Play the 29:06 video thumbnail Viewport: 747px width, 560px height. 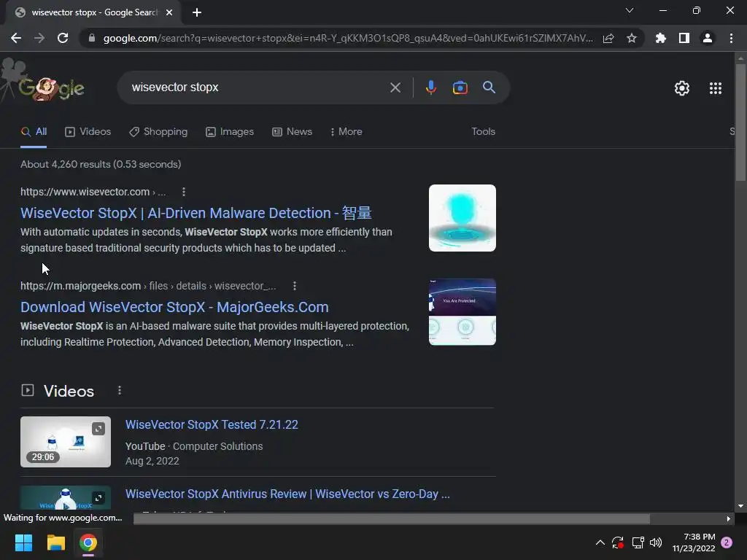(66, 442)
